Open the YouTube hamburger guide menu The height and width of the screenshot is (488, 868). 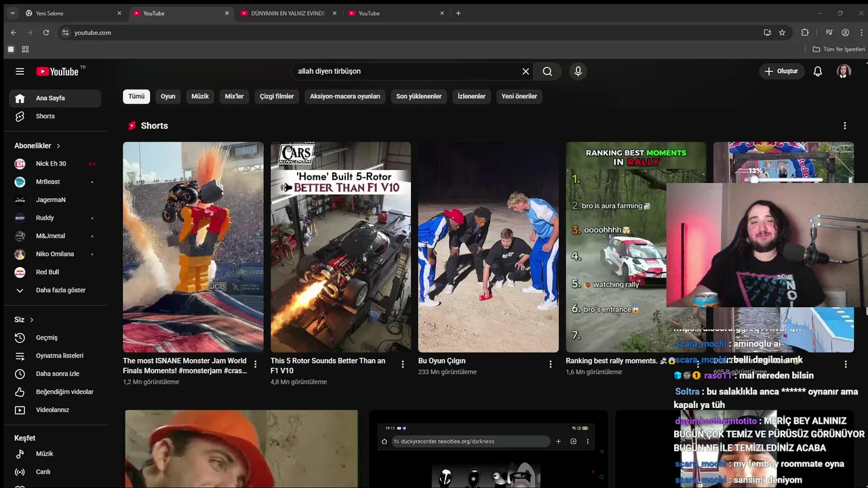20,71
